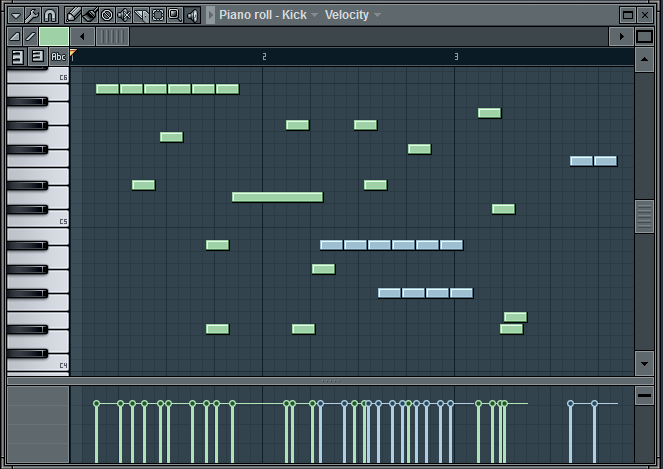Select the Slice tool
The height and width of the screenshot is (469, 663).
click(141, 15)
